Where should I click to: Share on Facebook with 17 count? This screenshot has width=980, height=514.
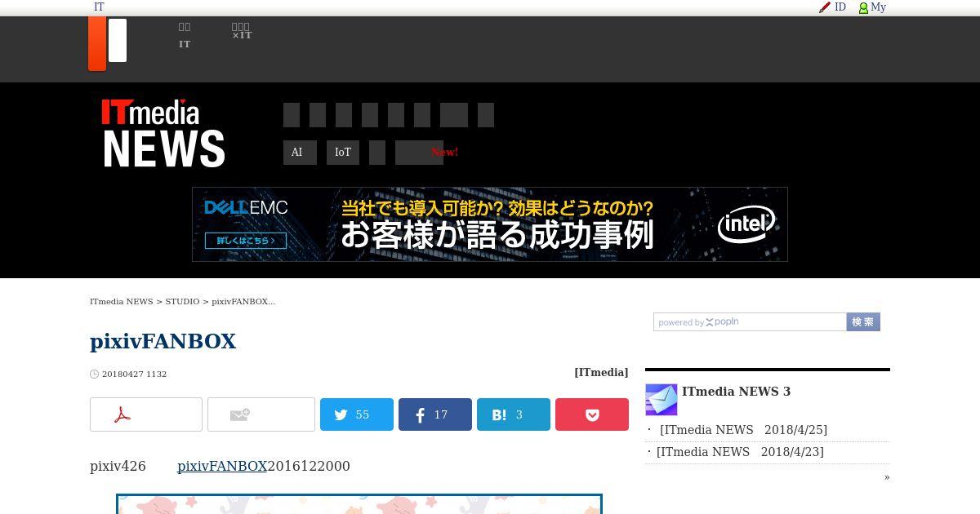click(435, 414)
